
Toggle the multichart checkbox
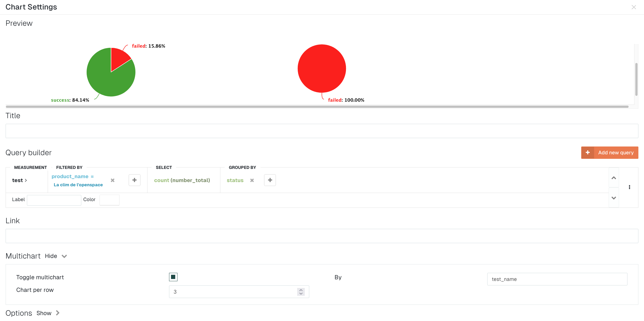(x=173, y=277)
